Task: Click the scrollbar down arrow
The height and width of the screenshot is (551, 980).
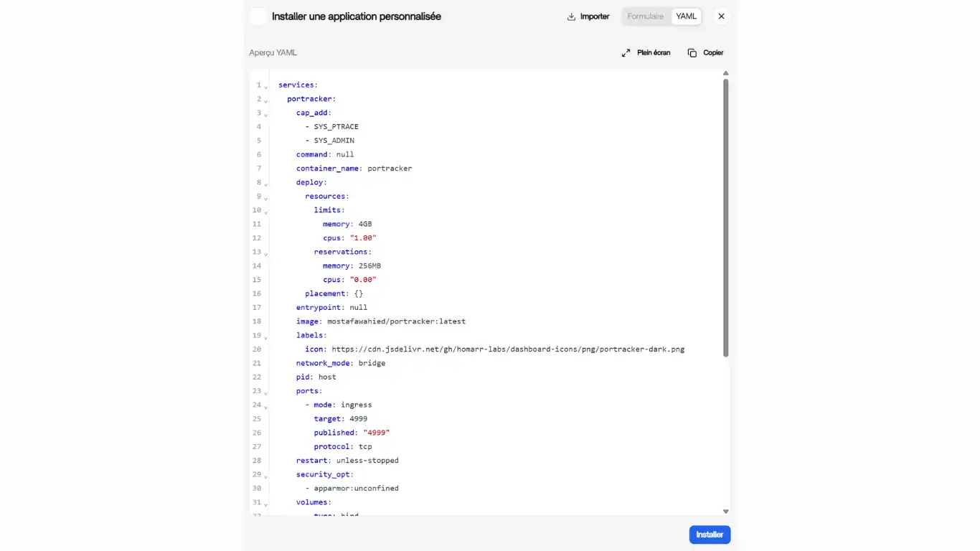Action: [726, 512]
